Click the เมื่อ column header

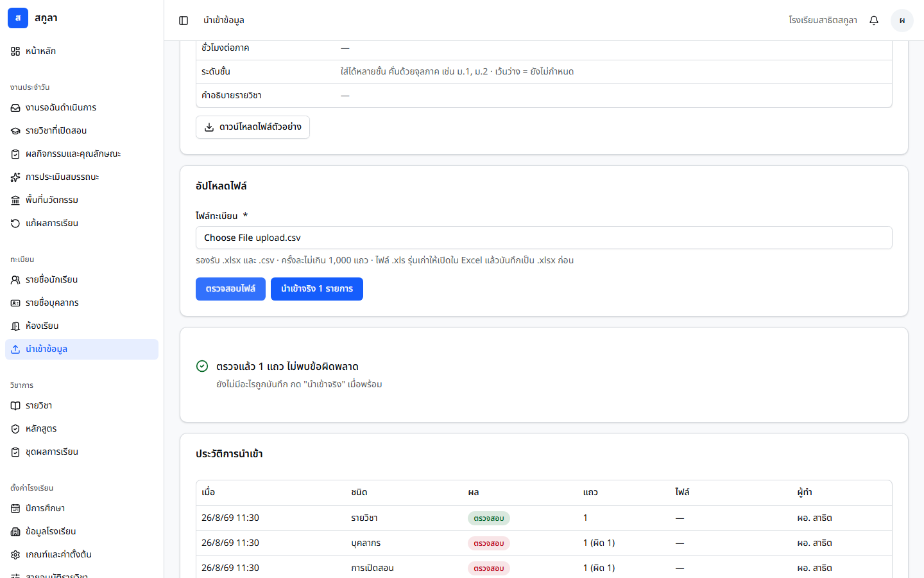[x=208, y=493]
